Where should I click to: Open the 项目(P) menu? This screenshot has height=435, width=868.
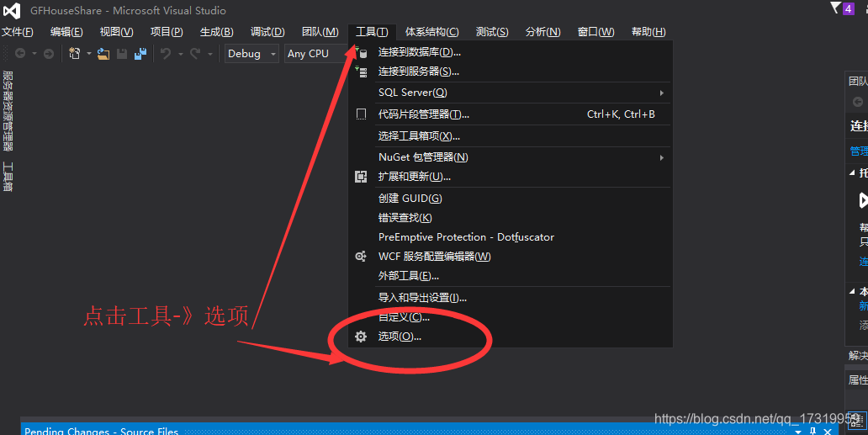pos(167,31)
